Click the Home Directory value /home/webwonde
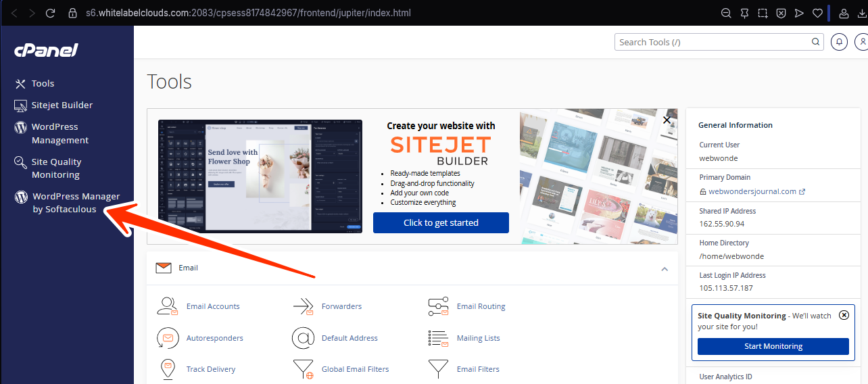Image resolution: width=868 pixels, height=384 pixels. tap(731, 256)
